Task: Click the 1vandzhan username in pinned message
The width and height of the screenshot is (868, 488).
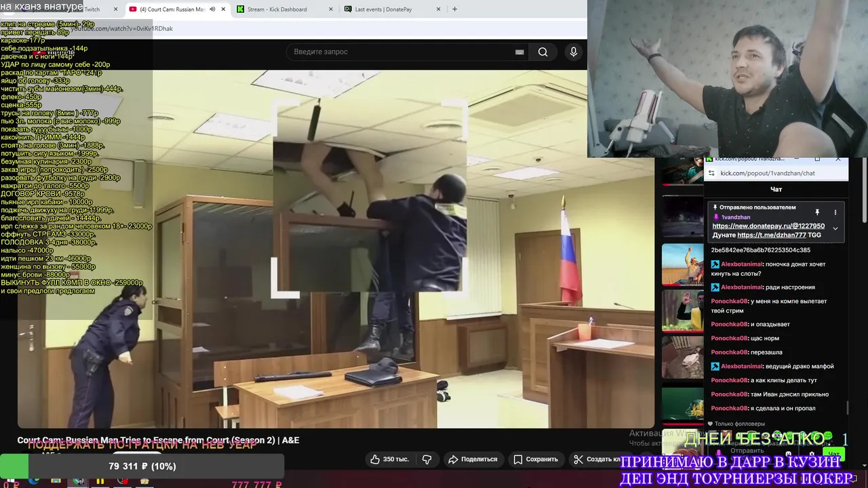Action: pyautogui.click(x=736, y=217)
